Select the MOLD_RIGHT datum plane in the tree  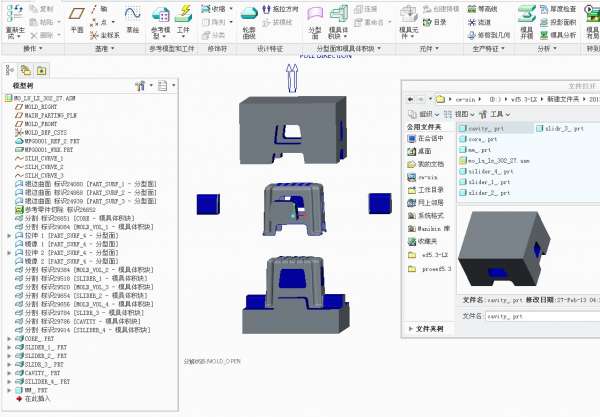(36, 107)
